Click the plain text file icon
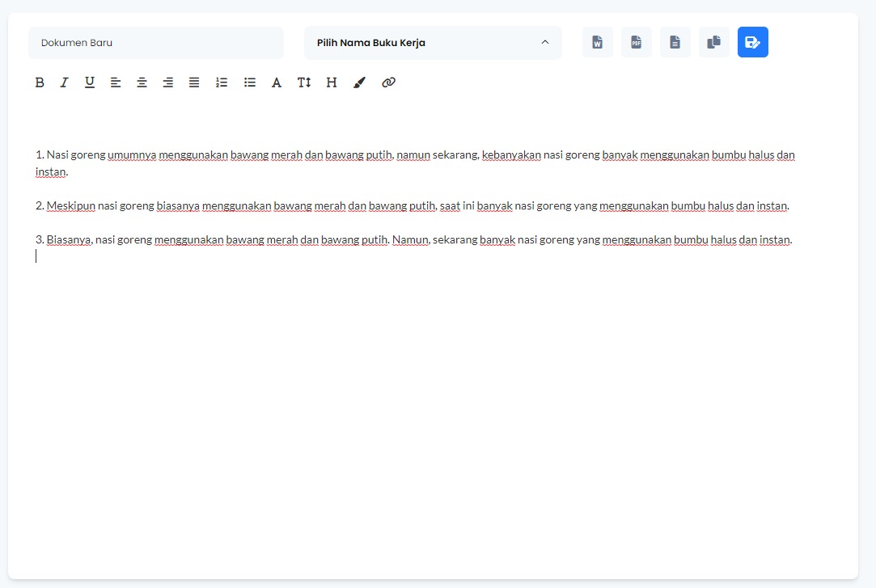Image resolution: width=876 pixels, height=588 pixels. (x=675, y=43)
